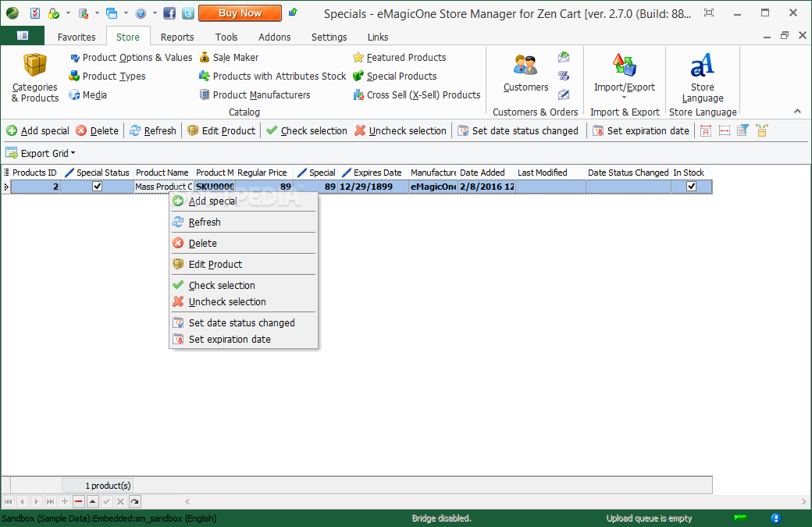Toggle In Stock checkbox for product 2
Viewport: 812px width, 527px height.
[x=691, y=187]
